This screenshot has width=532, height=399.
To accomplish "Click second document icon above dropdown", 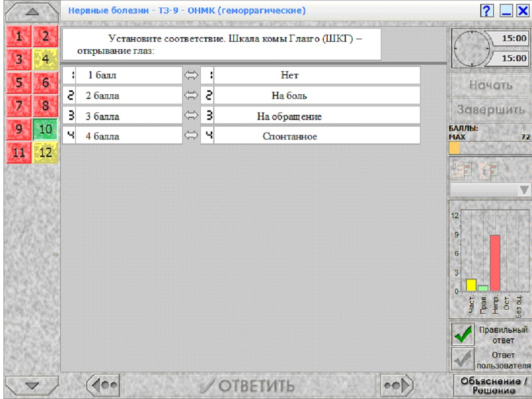I will pos(488,170).
